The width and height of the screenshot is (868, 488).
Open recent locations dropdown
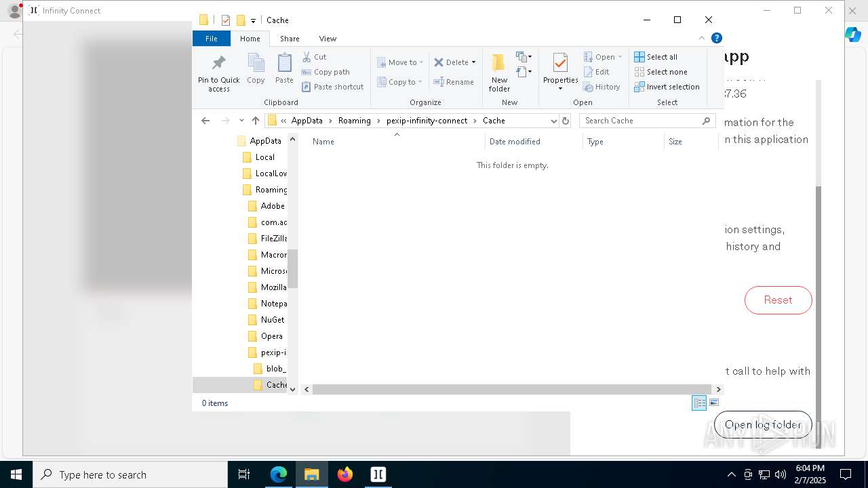[x=241, y=121]
